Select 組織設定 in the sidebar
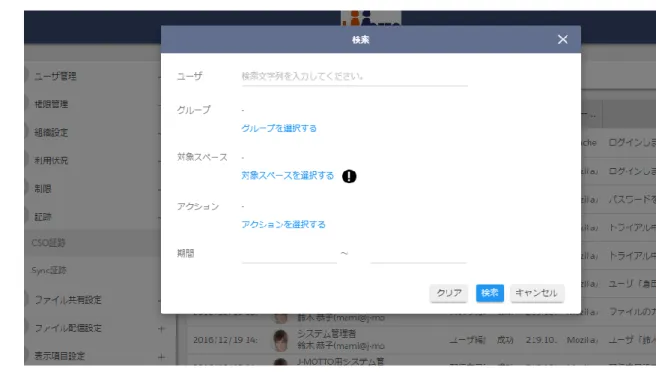 click(51, 133)
